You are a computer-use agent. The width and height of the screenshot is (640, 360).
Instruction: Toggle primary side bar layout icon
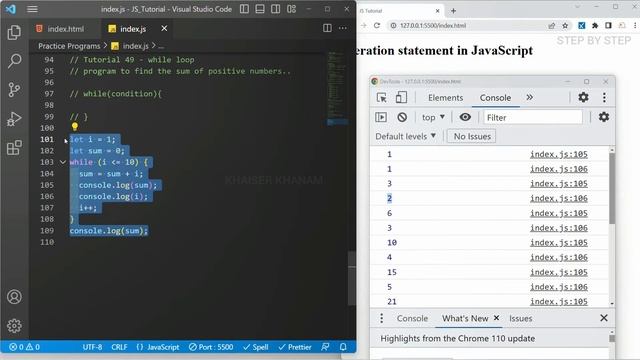click(244, 9)
